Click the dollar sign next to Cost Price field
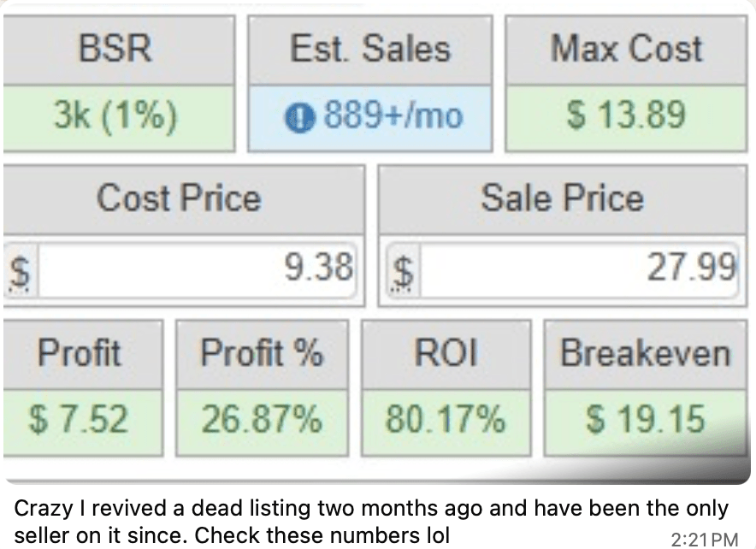The height and width of the screenshot is (549, 756). tap(19, 270)
